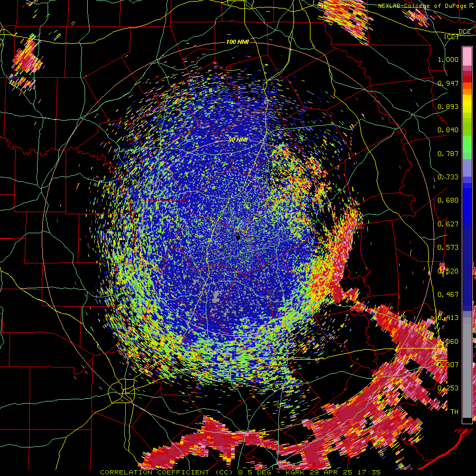476x476 pixels.
Task: Click the 0.680 scale value
Action: pos(448,200)
